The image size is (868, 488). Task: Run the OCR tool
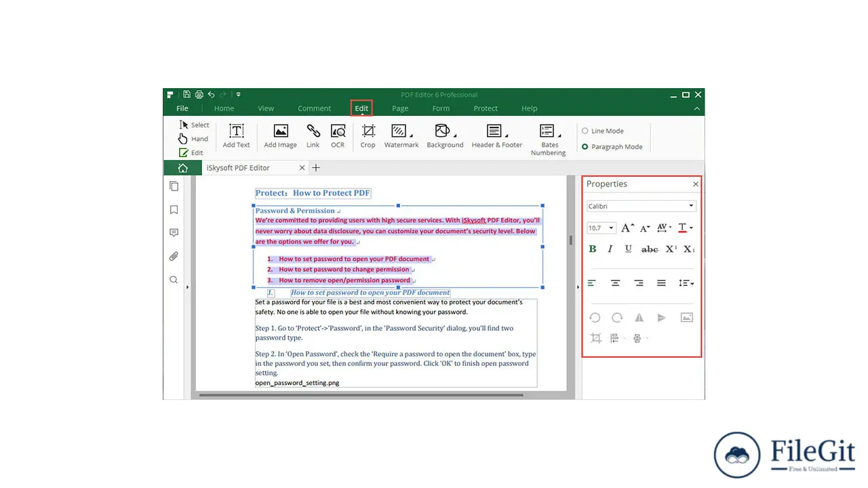coord(338,136)
